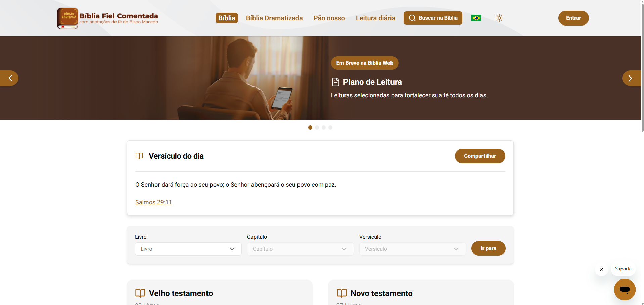
Task: Click the verse text O Senhor dará força
Action: [x=236, y=185]
